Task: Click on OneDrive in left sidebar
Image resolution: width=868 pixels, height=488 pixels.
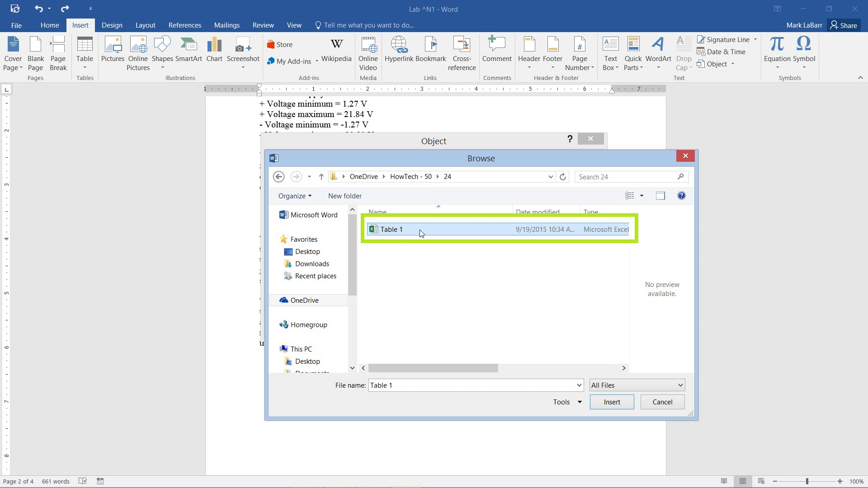Action: (x=305, y=300)
